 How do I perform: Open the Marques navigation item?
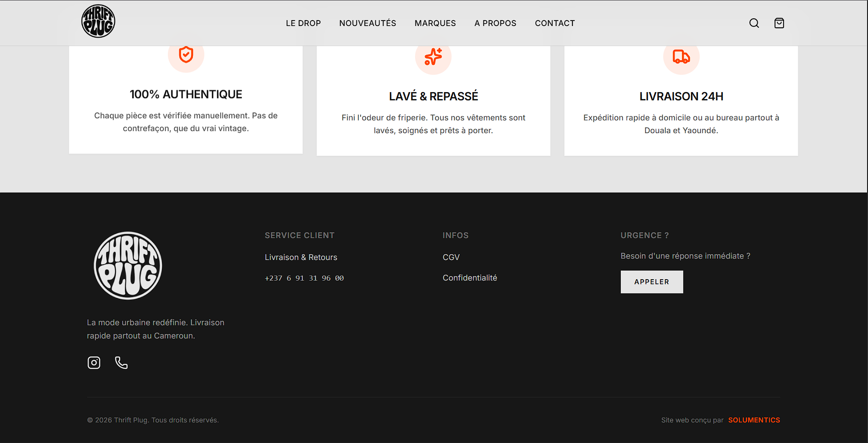click(x=435, y=23)
